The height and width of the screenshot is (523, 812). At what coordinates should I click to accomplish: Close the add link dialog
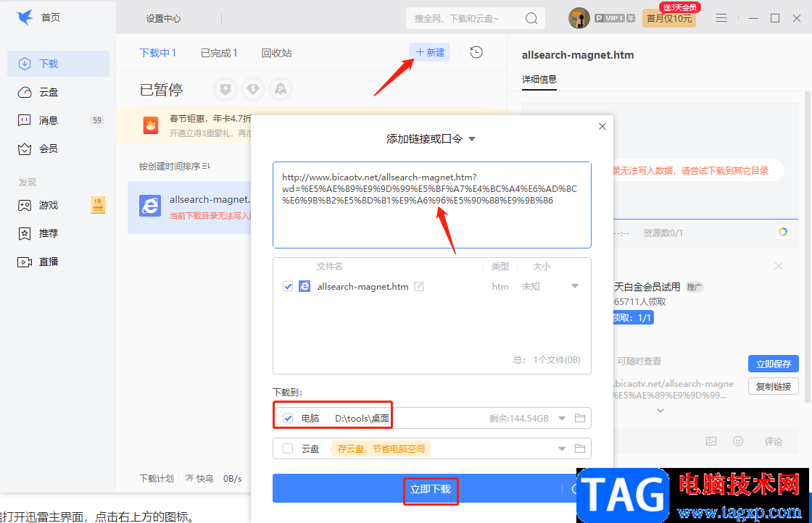click(602, 126)
